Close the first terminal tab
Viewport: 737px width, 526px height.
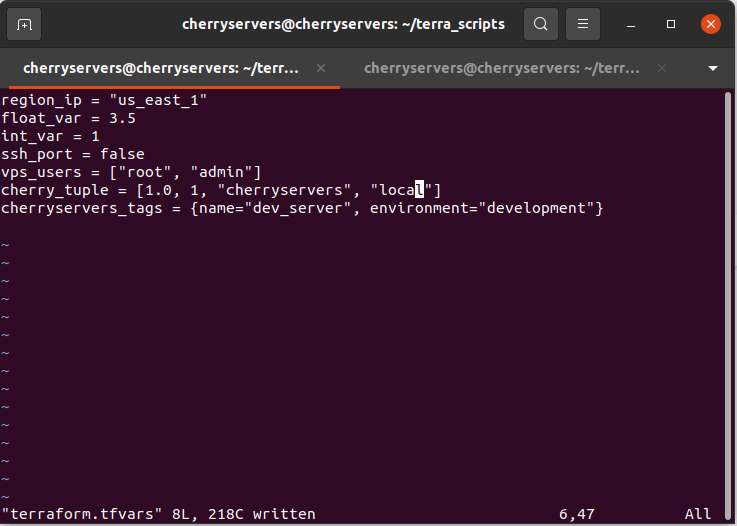coord(320,68)
